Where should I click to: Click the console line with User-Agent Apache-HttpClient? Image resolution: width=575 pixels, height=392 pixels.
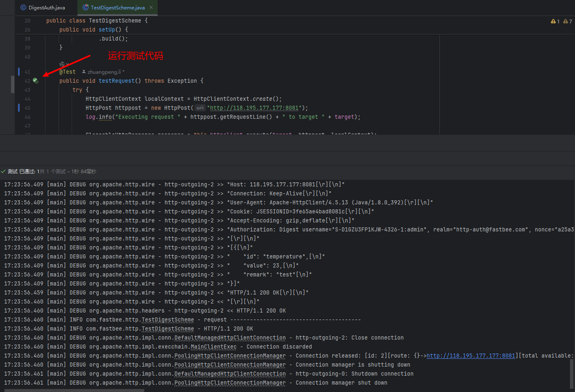pyautogui.click(x=219, y=202)
